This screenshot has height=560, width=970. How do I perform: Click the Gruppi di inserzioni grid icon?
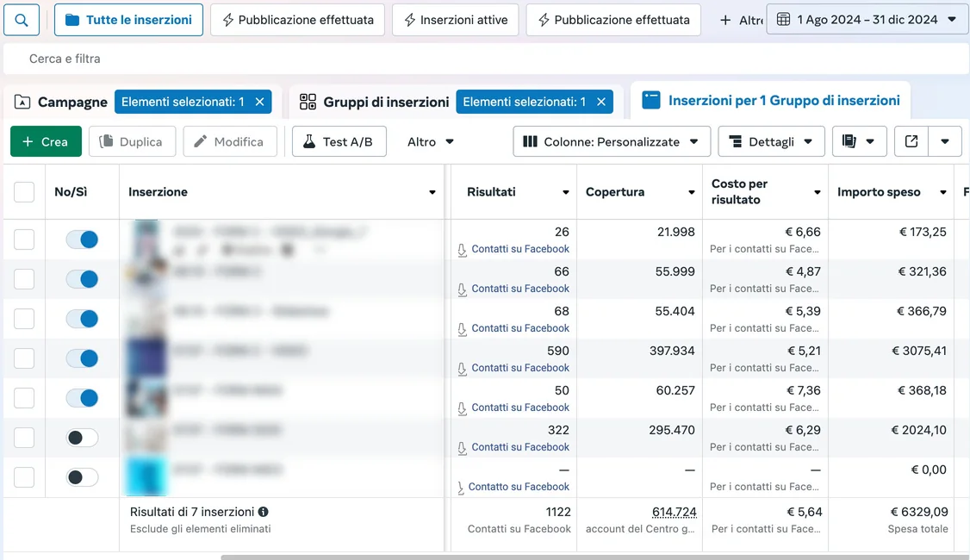[x=308, y=103]
